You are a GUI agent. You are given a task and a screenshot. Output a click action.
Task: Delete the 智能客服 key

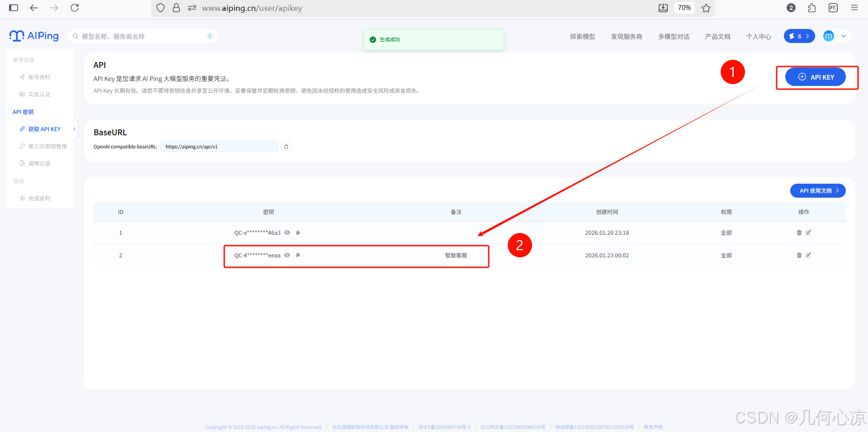(799, 255)
